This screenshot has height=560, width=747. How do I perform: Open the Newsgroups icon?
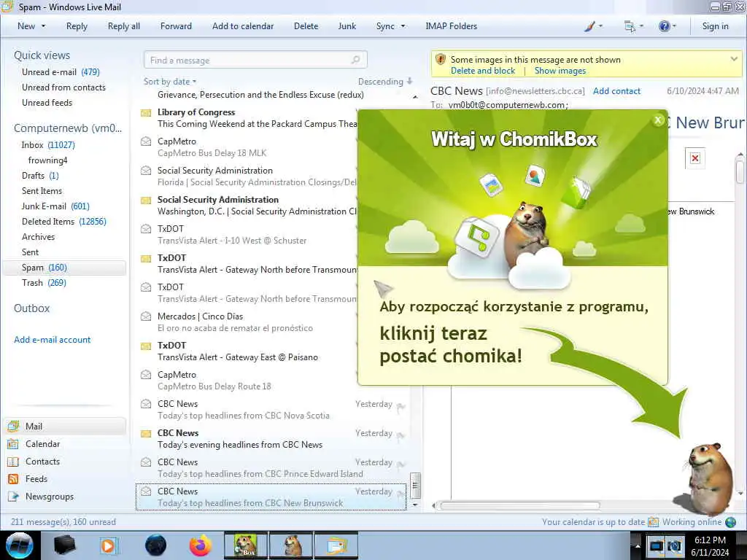coord(13,497)
